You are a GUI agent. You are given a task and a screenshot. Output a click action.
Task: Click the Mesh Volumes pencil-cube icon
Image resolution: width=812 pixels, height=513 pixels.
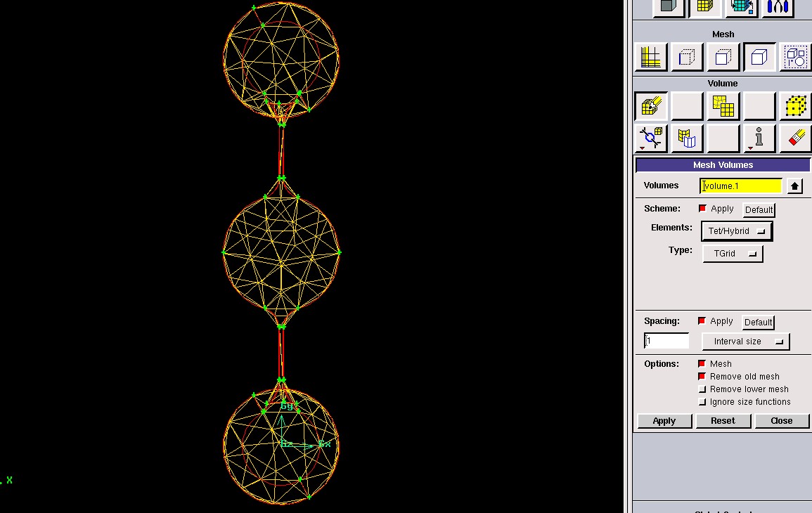[x=650, y=106]
